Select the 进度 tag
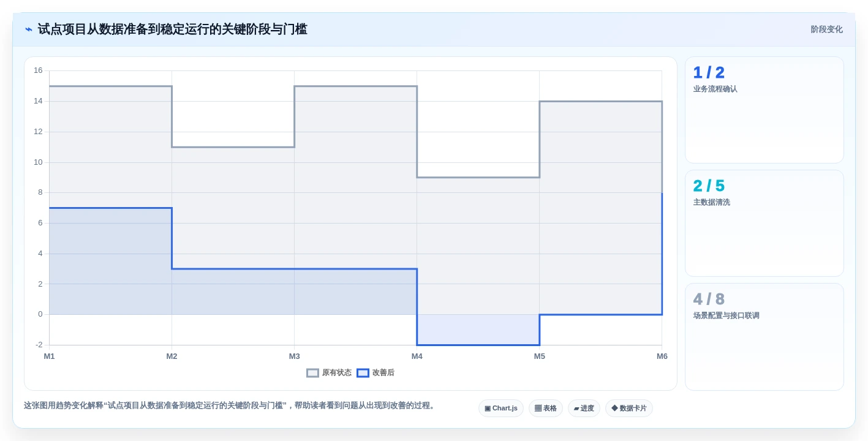Viewport: 868px width, 441px height. (584, 409)
